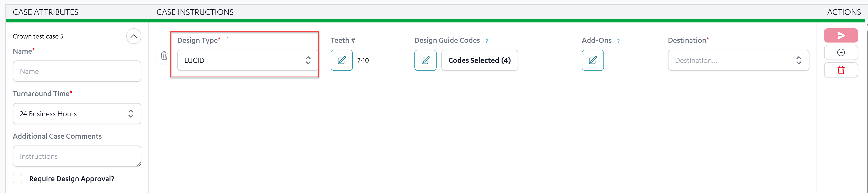Check Require Design Approval checkbox
The height and width of the screenshot is (193, 868).
(17, 179)
